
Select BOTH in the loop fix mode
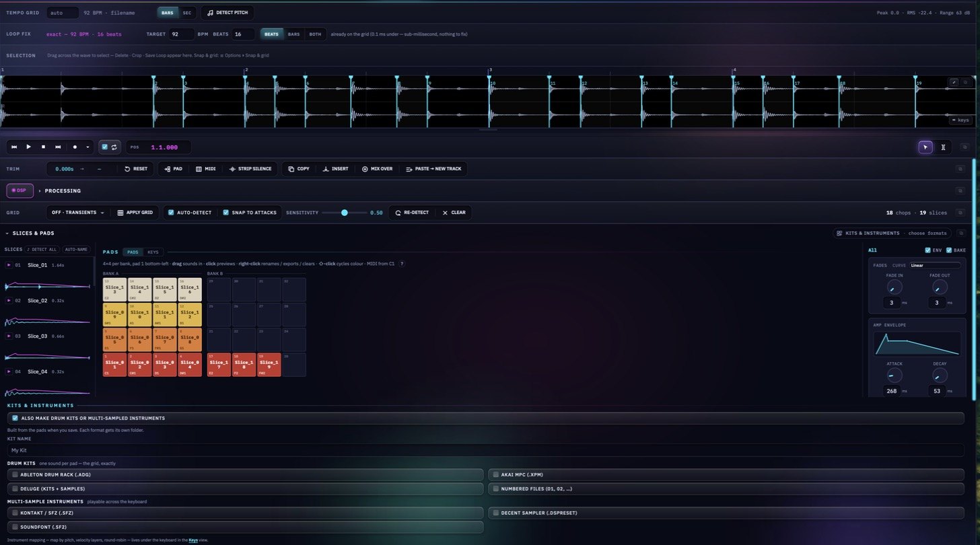point(315,34)
